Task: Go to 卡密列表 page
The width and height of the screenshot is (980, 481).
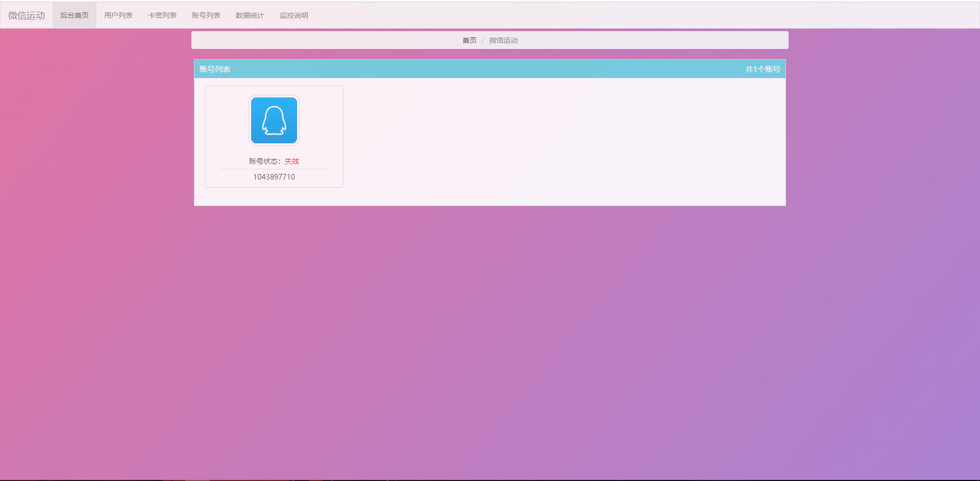Action: [162, 15]
